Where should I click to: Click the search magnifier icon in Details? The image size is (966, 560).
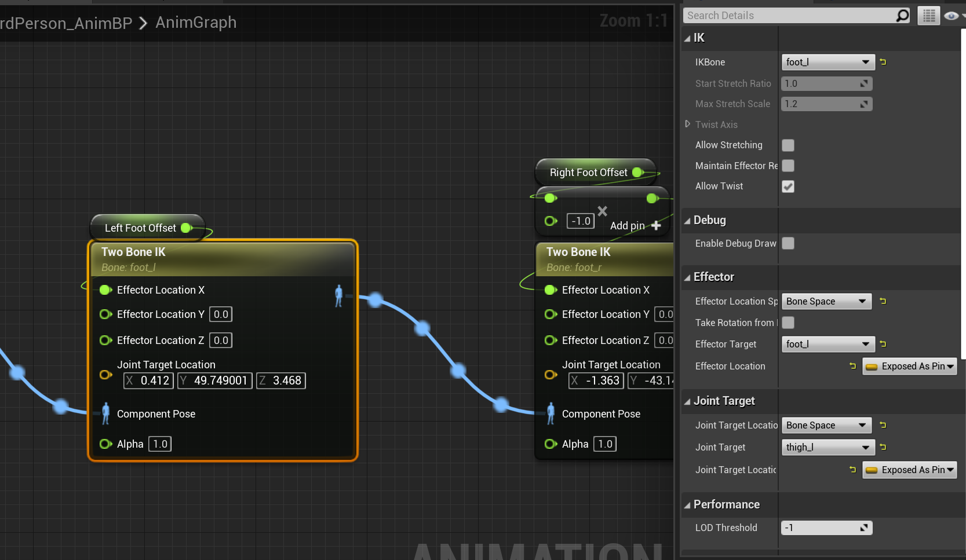[x=902, y=16]
